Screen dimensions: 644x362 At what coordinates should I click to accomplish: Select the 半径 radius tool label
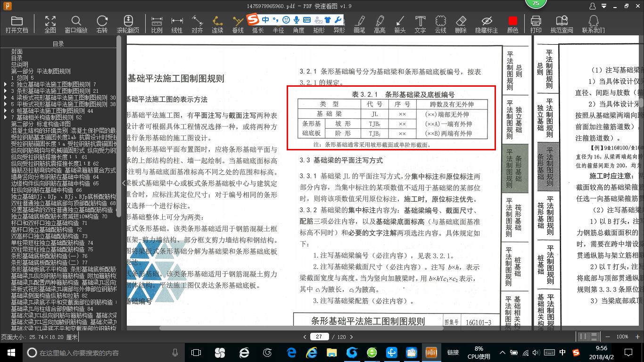[279, 30]
